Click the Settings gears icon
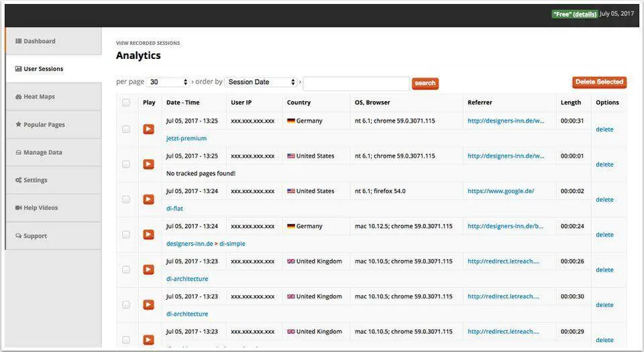The width and height of the screenshot is (644, 352). (x=19, y=180)
